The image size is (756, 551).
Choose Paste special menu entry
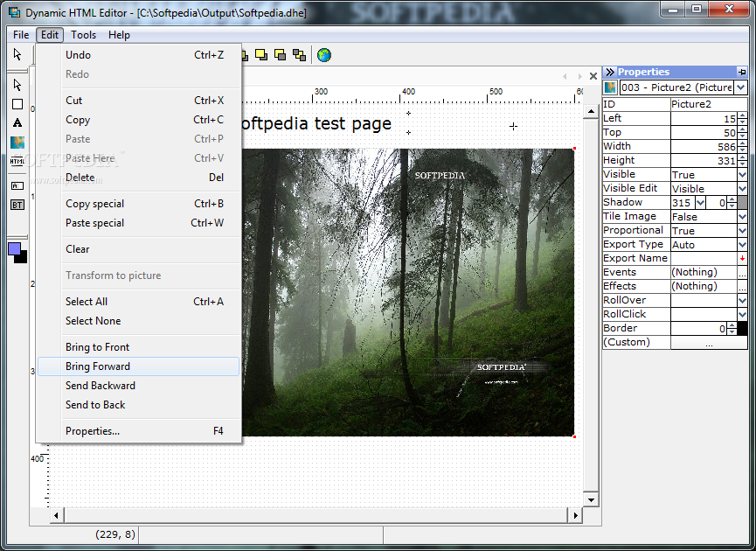138,223
